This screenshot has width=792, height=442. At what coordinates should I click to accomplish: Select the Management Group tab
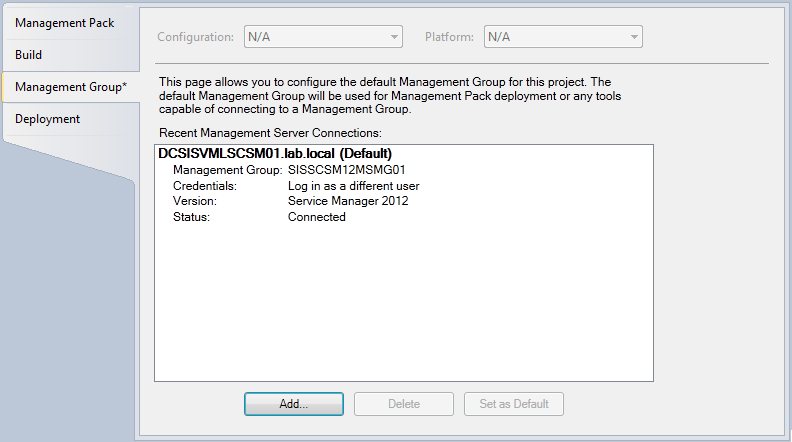68,87
